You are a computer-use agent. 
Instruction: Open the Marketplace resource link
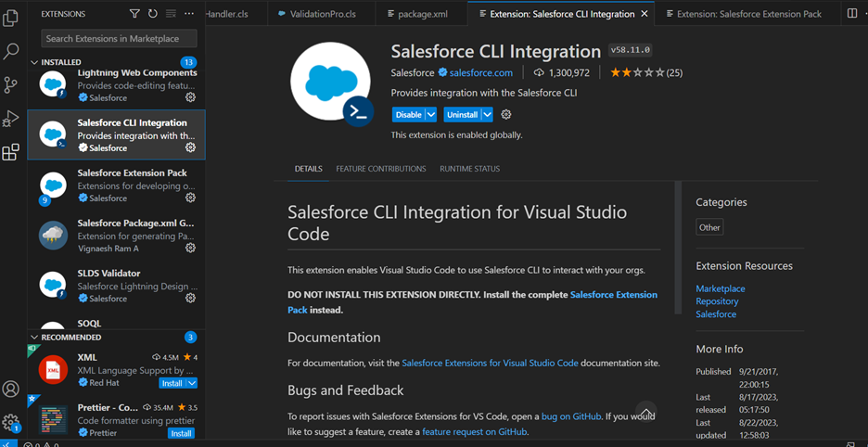click(x=721, y=288)
